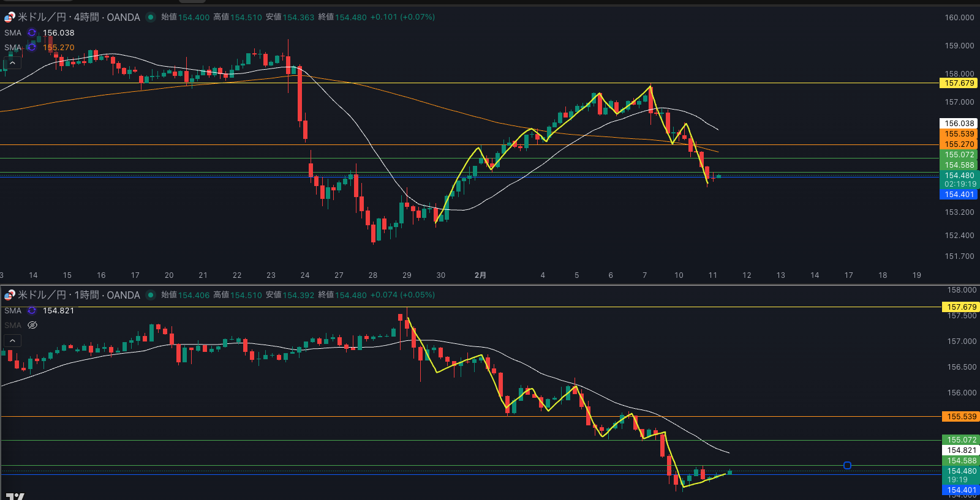Image resolution: width=980 pixels, height=500 pixels.
Task: Click the refresh icon beside SMA 156.038
Action: pos(32,33)
